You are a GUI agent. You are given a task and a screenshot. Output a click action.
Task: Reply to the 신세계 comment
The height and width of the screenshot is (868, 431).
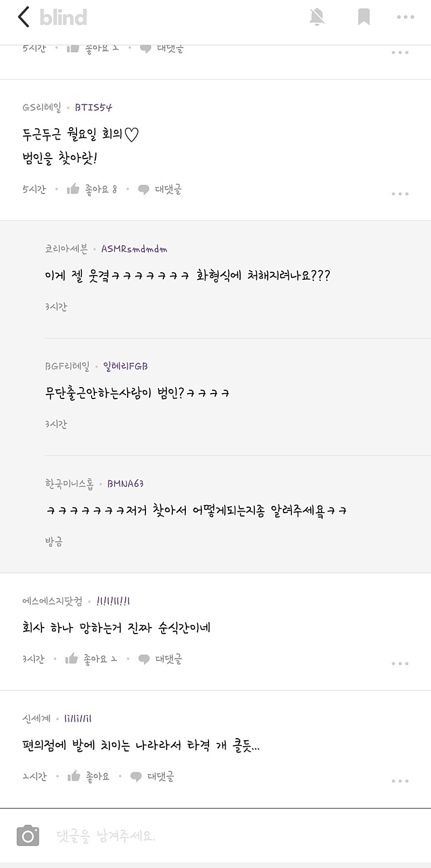152,777
